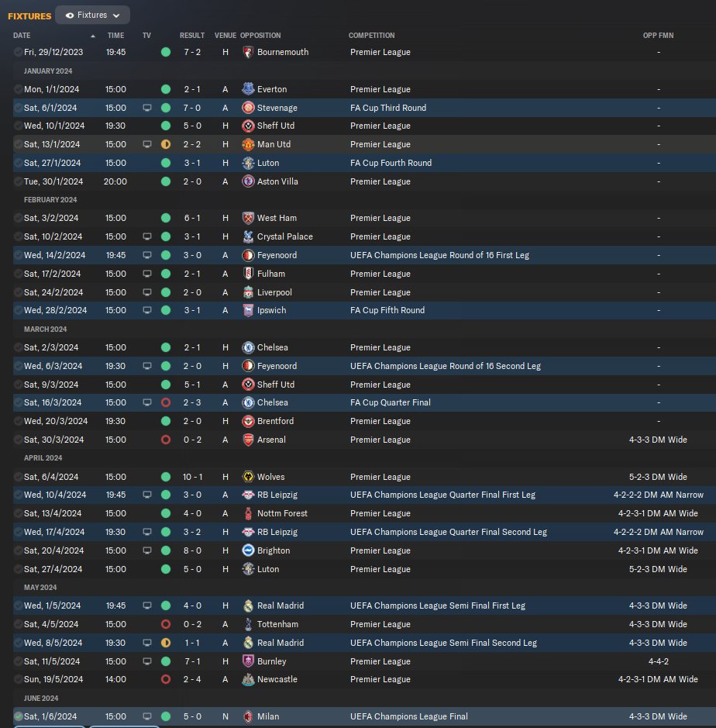Click the Milan club badge
This screenshot has height=728, width=716.
tap(248, 716)
